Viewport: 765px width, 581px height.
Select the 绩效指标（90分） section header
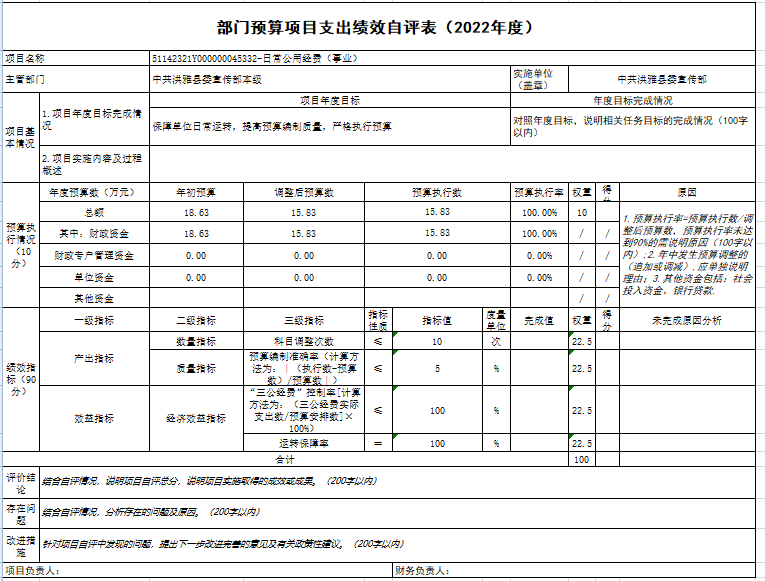[21, 380]
